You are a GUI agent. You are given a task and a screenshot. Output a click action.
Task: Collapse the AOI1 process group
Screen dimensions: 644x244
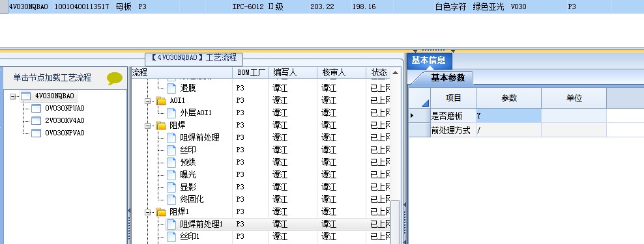point(148,101)
